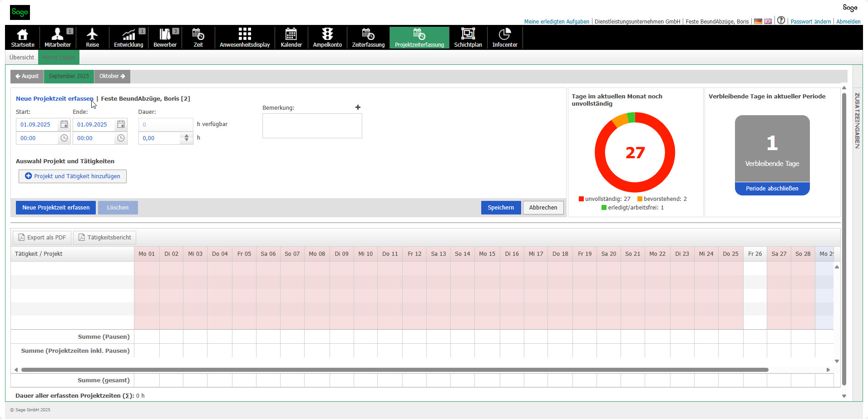
Task: Open help via the question mark icon
Action: pos(781,20)
